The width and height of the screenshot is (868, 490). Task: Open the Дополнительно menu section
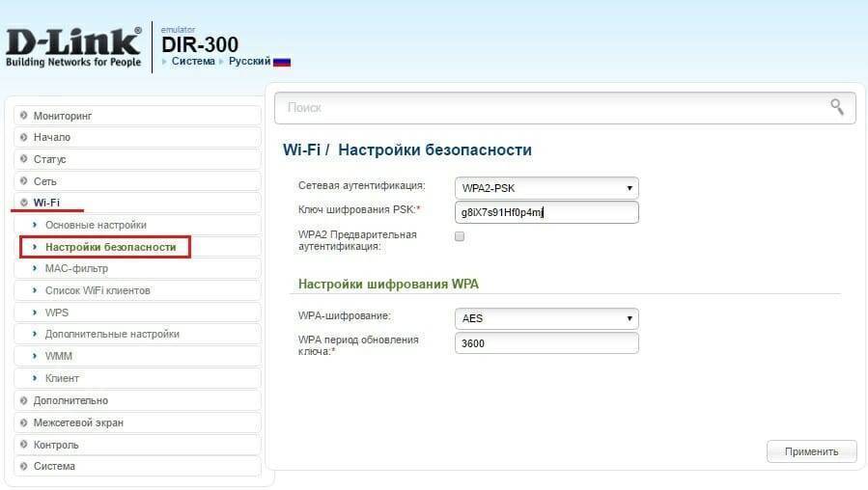[x=137, y=400]
